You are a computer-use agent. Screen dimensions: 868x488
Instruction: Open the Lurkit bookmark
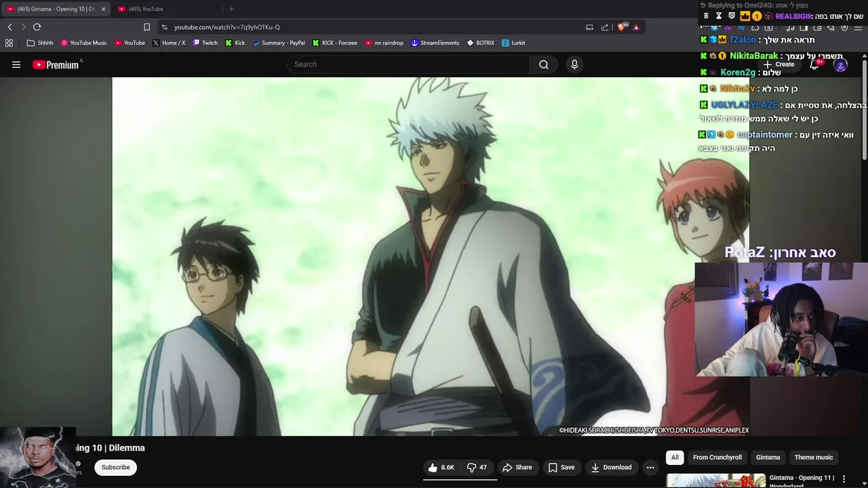click(x=513, y=43)
